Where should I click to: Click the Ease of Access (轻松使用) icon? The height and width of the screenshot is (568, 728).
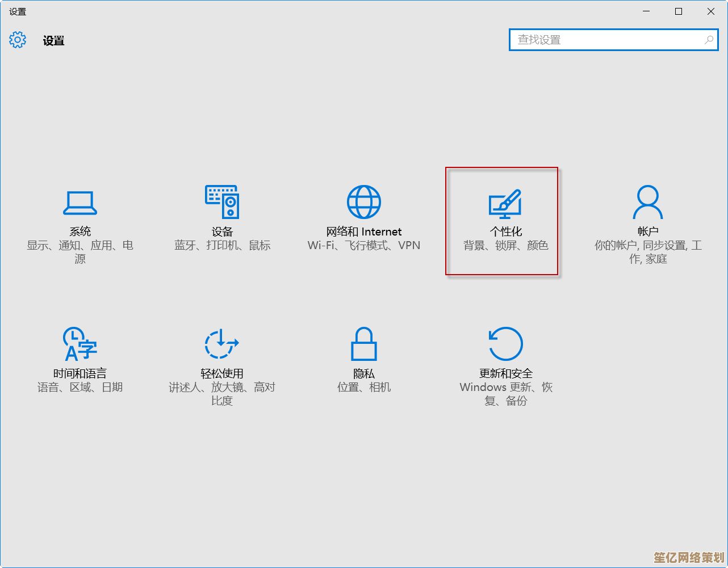(221, 344)
